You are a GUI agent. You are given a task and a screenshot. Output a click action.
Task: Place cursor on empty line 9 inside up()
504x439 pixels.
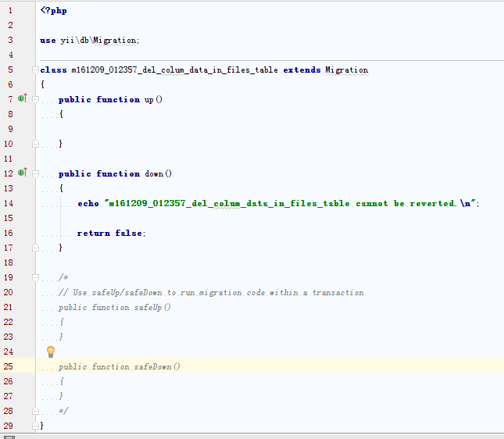[x=270, y=129]
